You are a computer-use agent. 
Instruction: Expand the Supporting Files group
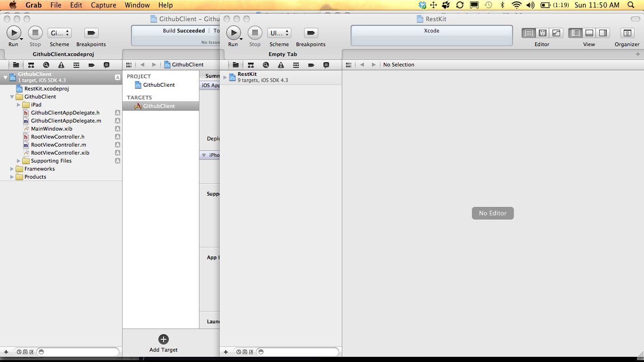(x=19, y=161)
